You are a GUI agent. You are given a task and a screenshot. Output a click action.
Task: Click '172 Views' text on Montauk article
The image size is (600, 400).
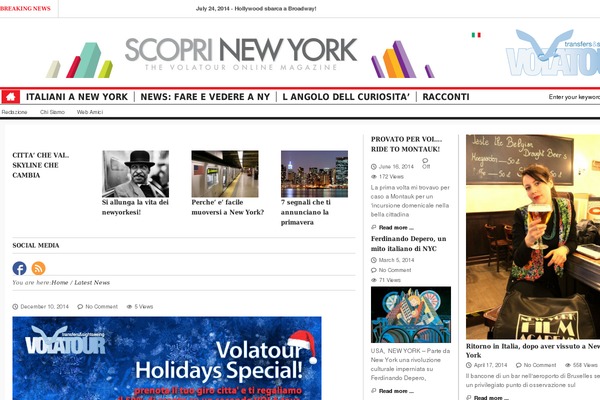click(391, 177)
